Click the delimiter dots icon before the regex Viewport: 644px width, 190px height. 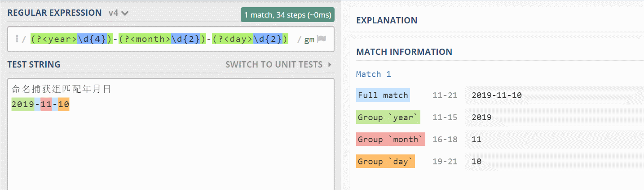pos(17,39)
